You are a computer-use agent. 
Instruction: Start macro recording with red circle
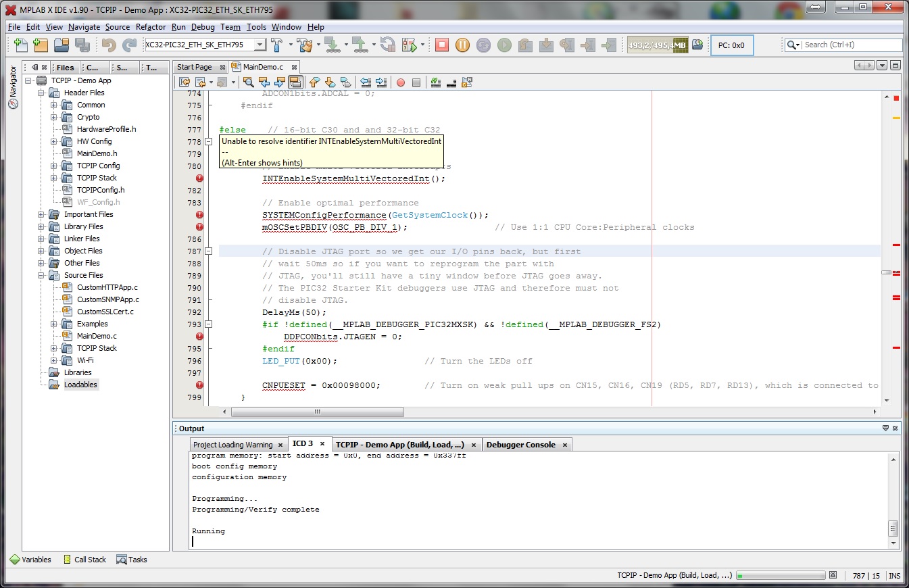tap(401, 82)
